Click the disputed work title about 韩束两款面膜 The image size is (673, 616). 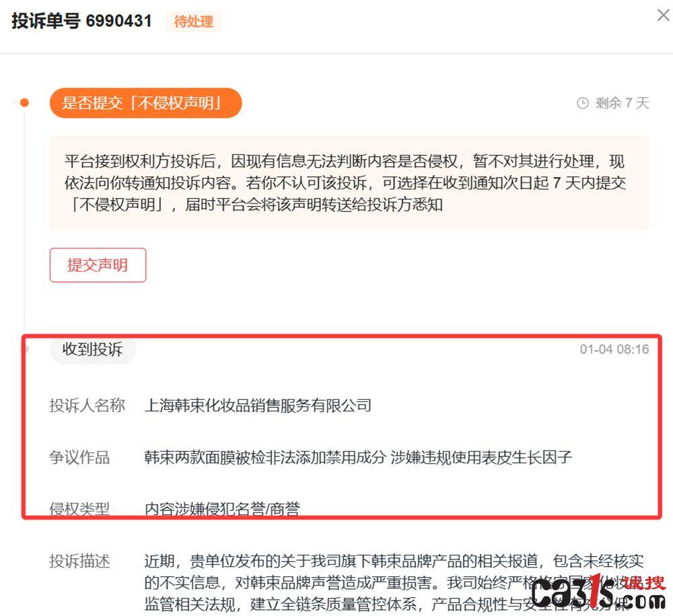tap(358, 457)
